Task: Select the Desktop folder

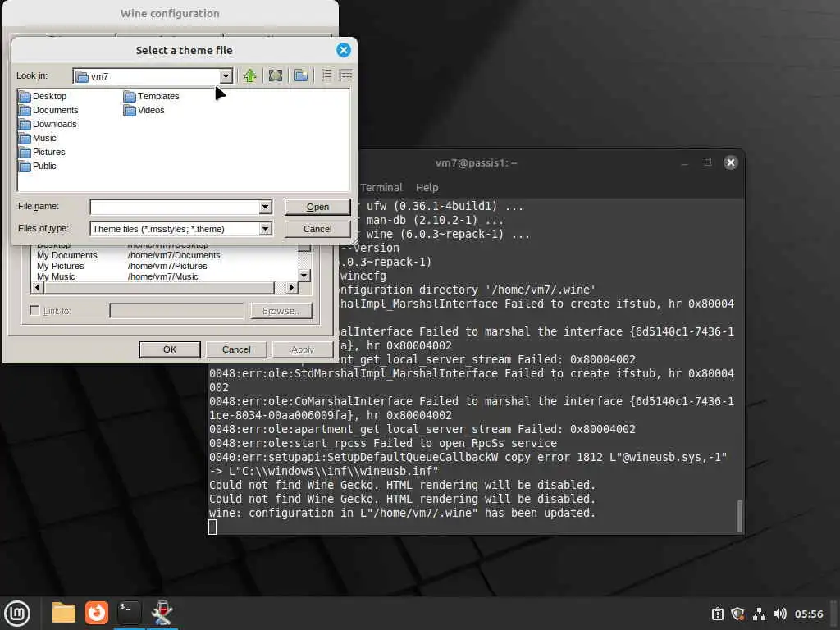Action: coord(43,96)
